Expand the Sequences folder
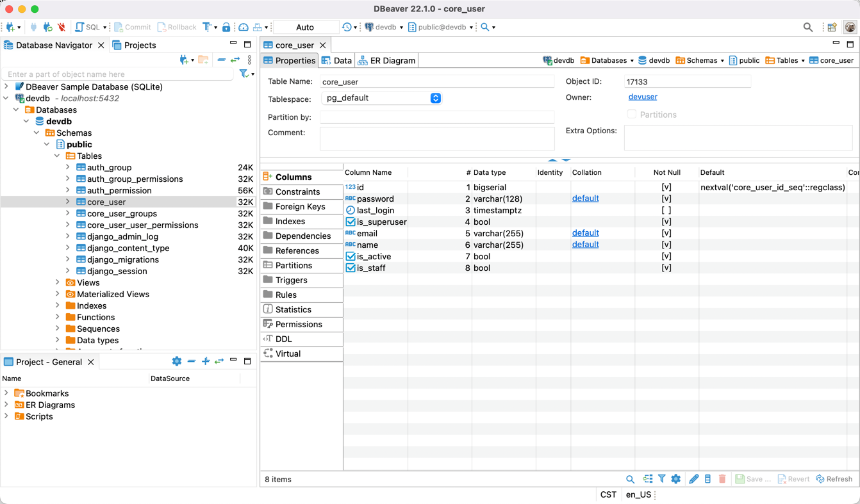The width and height of the screenshot is (860, 504). [58, 329]
